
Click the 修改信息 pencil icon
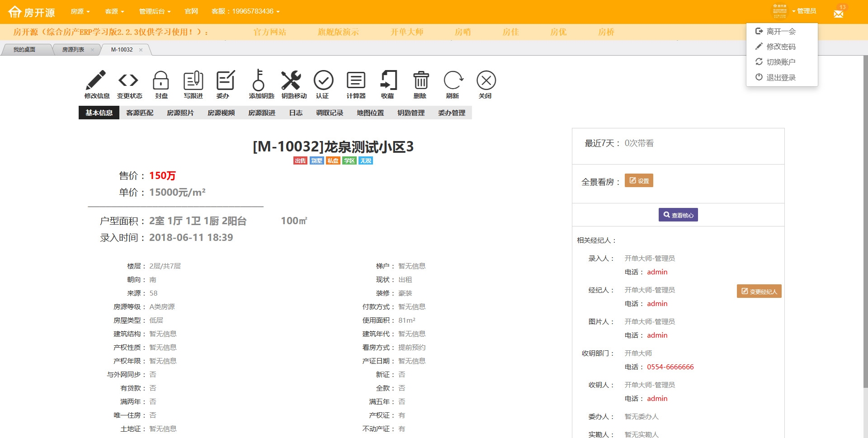pos(96,81)
